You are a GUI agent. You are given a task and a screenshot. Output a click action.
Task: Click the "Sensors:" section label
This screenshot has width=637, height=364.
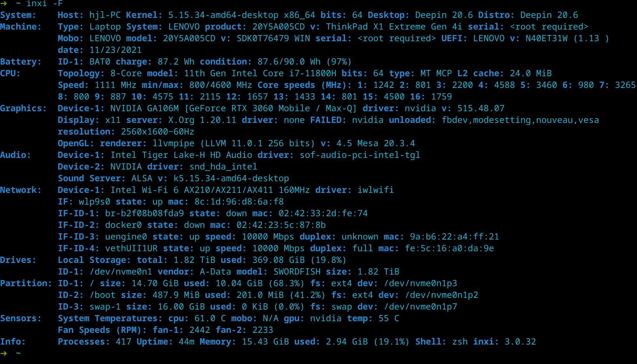[x=21, y=318]
